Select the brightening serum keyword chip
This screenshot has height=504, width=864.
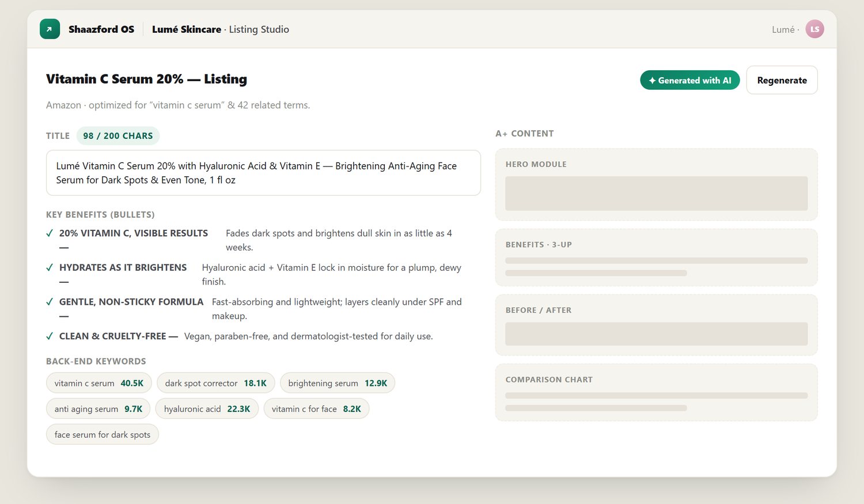tap(338, 383)
